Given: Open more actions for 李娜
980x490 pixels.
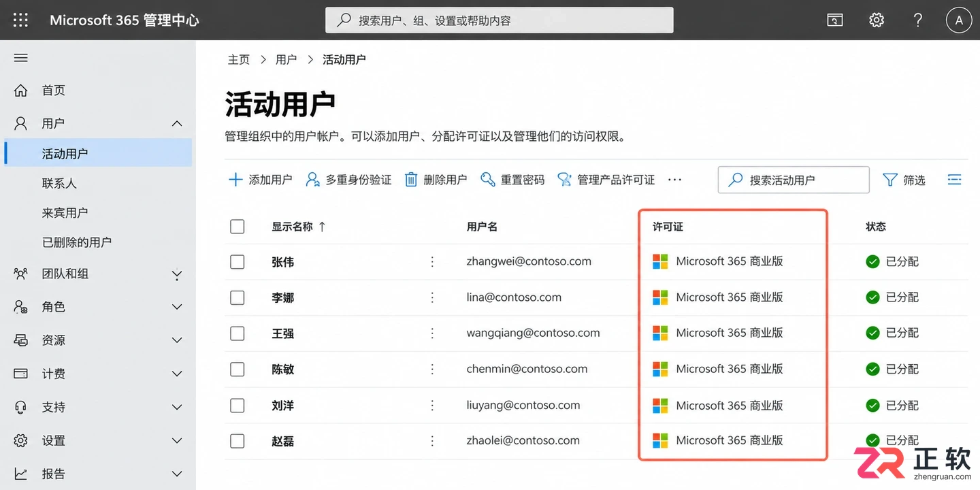Looking at the screenshot, I should (432, 297).
